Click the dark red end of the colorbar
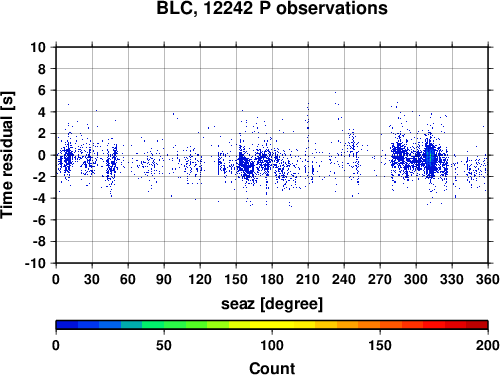 (x=477, y=325)
